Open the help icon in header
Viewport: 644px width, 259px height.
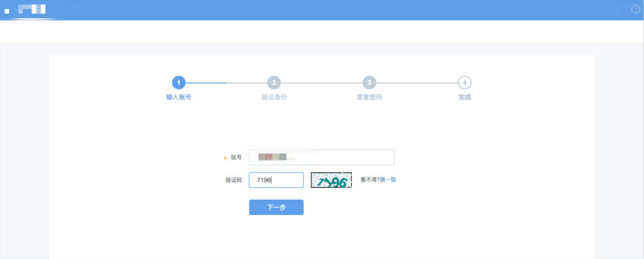point(636,10)
